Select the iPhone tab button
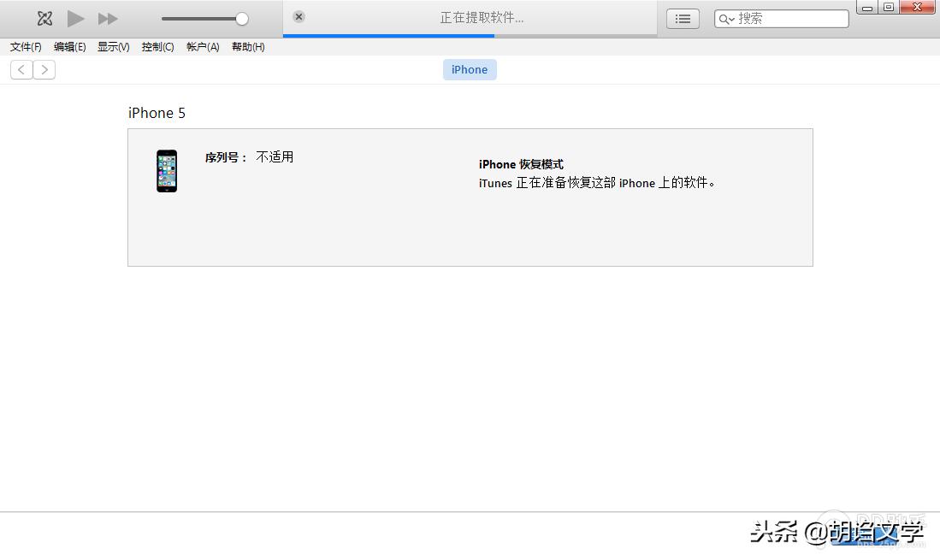 click(x=470, y=69)
